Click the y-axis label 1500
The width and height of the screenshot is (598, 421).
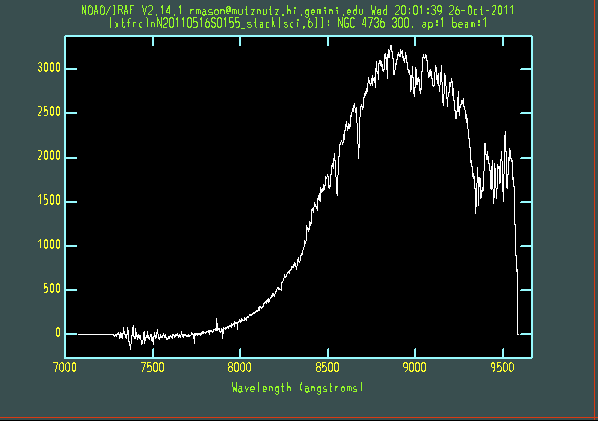[x=49, y=201]
